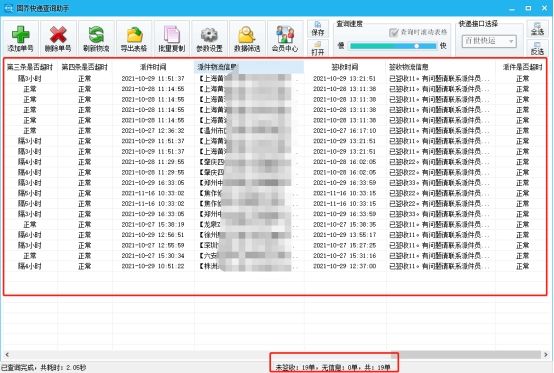The image size is (554, 373).
Task: Export the table via 导出表格 icon
Action: coord(134,38)
